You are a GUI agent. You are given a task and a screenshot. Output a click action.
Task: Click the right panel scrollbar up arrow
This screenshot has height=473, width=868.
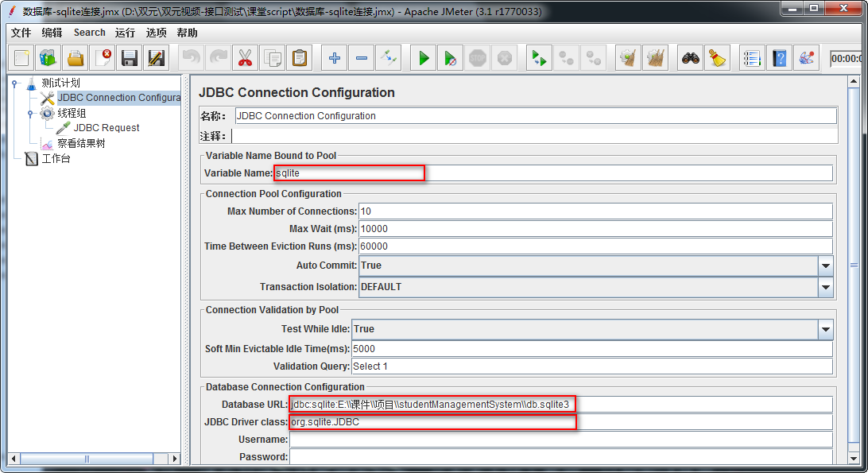(x=853, y=82)
